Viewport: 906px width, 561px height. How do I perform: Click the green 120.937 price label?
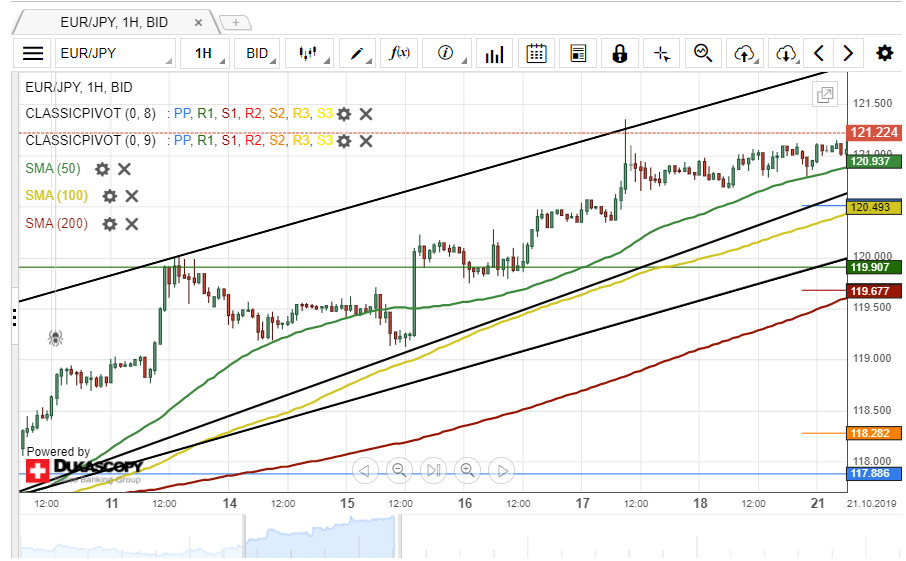[874, 161]
